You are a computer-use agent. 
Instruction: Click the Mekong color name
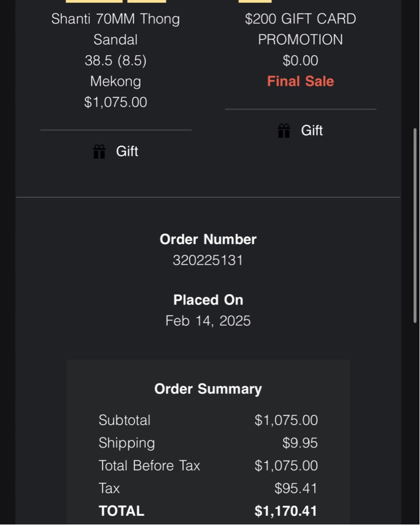coord(115,81)
